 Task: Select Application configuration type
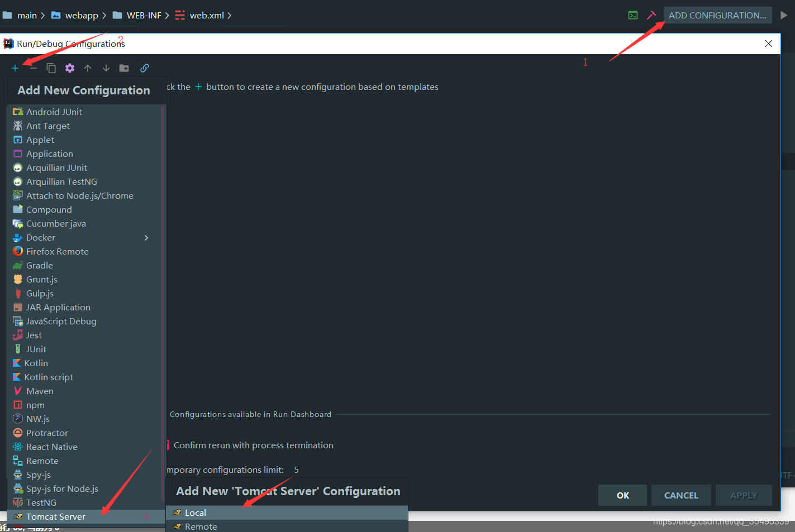pyautogui.click(x=84, y=154)
